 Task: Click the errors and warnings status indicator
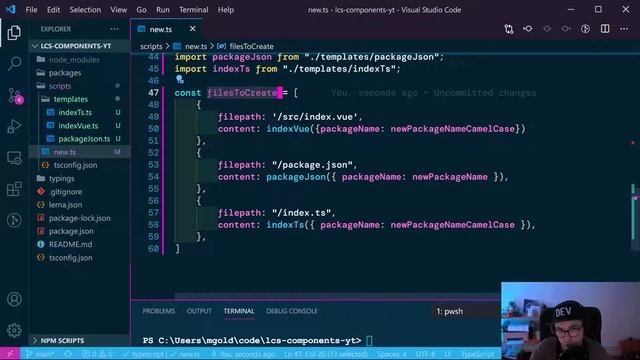[97, 354]
